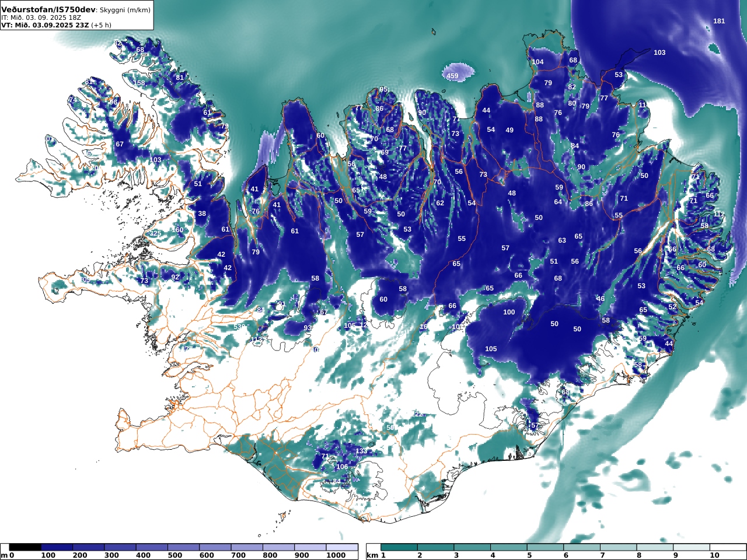This screenshot has width=747, height=560.
Task: Click the 46 visibility value
Action: tap(601, 299)
